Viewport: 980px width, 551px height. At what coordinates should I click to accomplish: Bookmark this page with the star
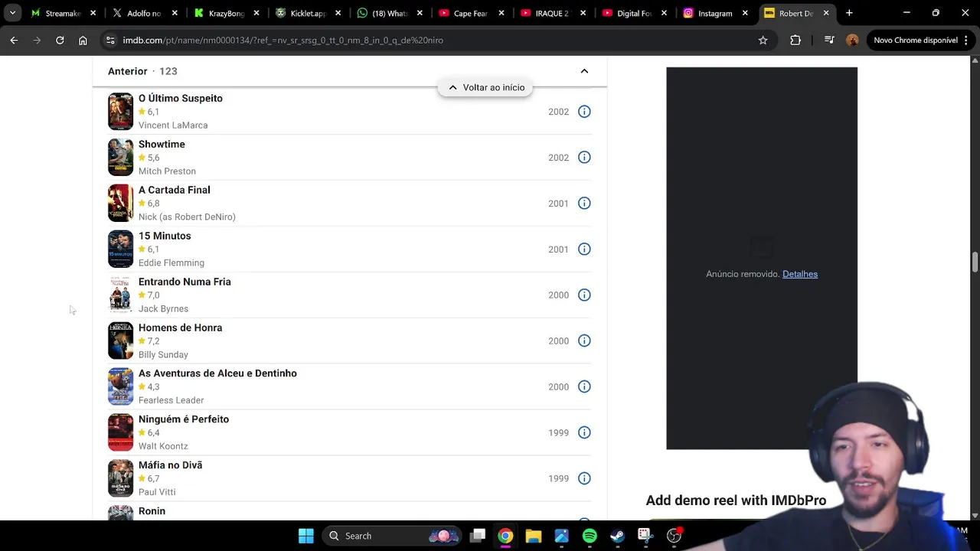click(x=763, y=41)
